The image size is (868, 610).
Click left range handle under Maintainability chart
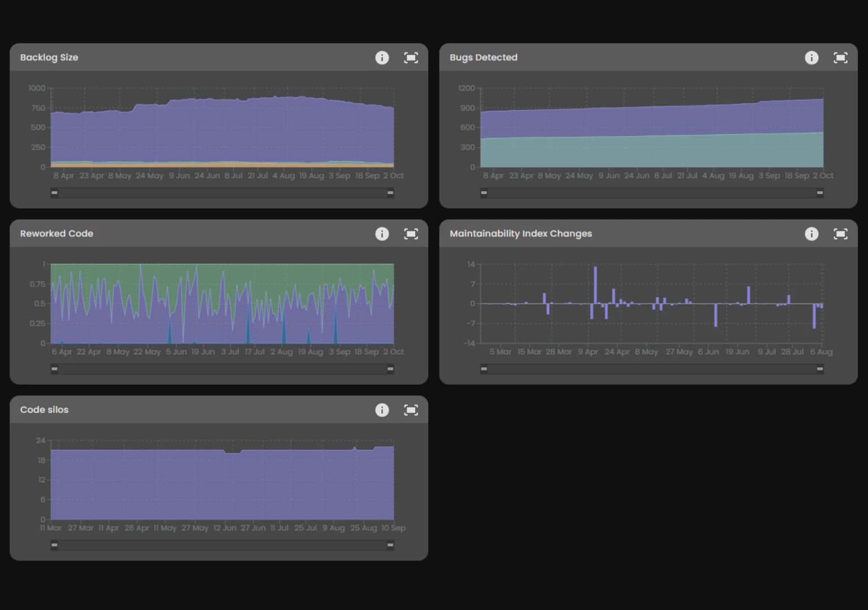click(484, 369)
